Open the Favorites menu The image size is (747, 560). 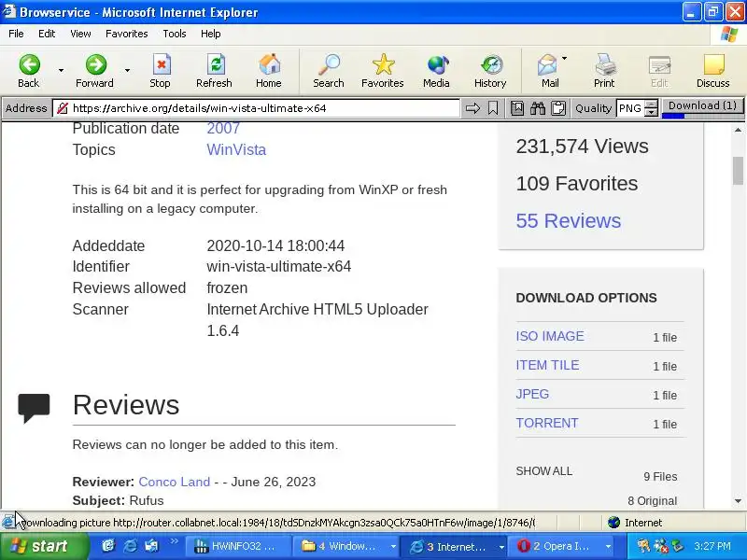click(127, 34)
